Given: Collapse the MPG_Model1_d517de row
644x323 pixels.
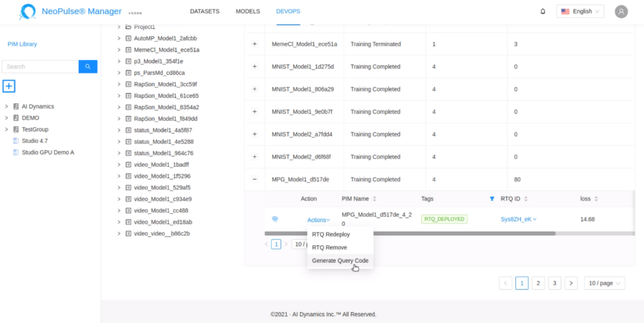Looking at the screenshot, I should [x=255, y=179].
